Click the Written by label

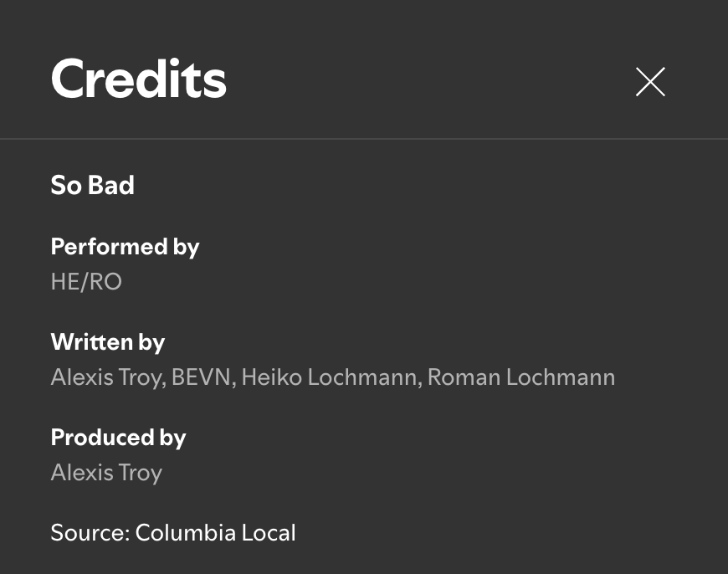(107, 342)
